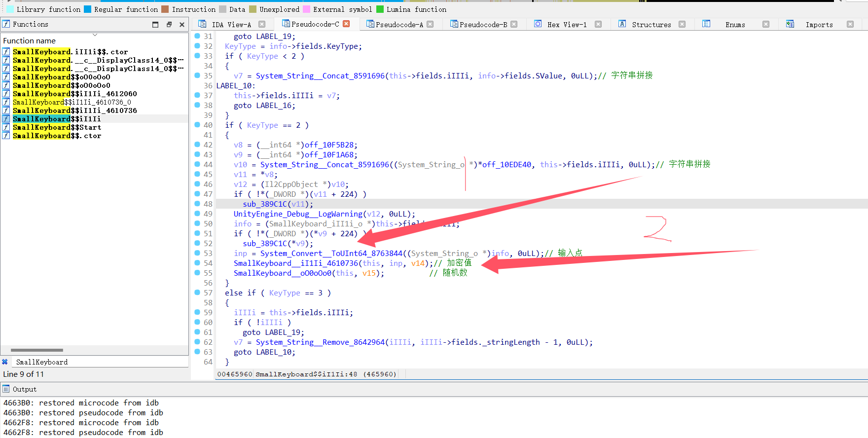
Task: Click the Function name column sort arrow
Action: [x=95, y=35]
